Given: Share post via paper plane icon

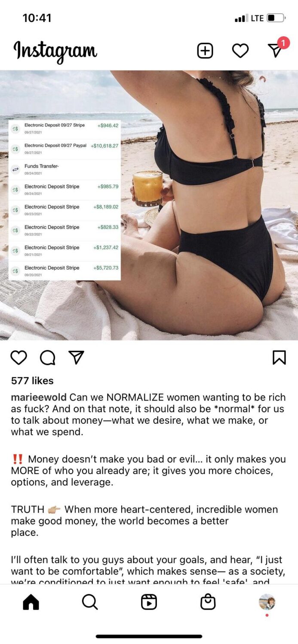Looking at the screenshot, I should [76, 357].
